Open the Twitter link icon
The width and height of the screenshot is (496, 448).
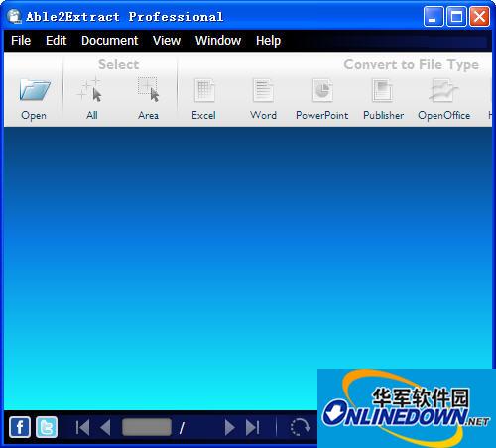coord(47,427)
